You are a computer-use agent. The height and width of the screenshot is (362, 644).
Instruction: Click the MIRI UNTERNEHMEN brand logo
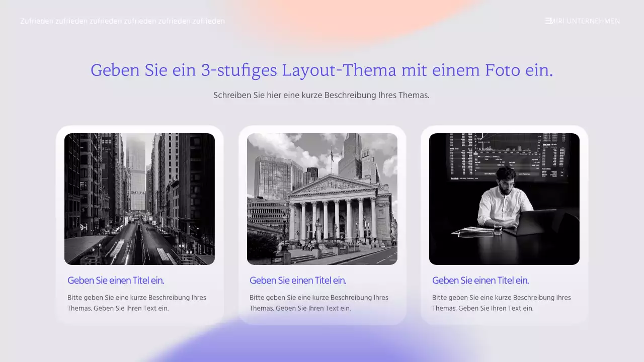click(586, 21)
